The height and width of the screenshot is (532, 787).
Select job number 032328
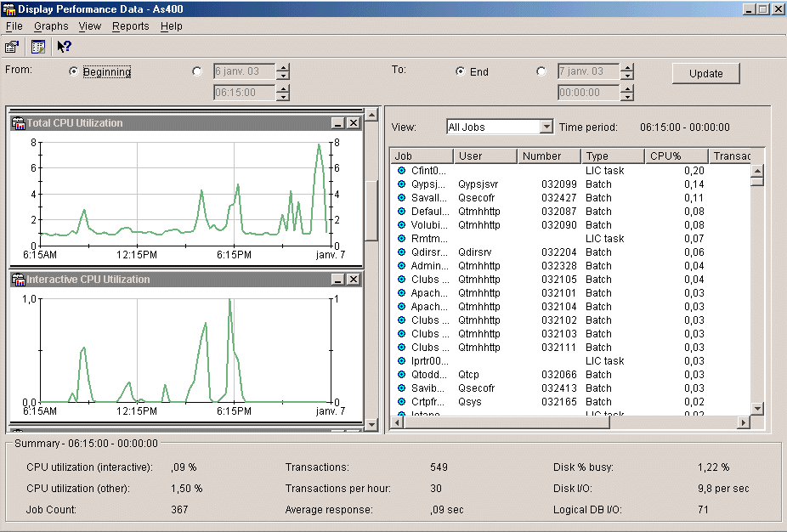point(558,265)
